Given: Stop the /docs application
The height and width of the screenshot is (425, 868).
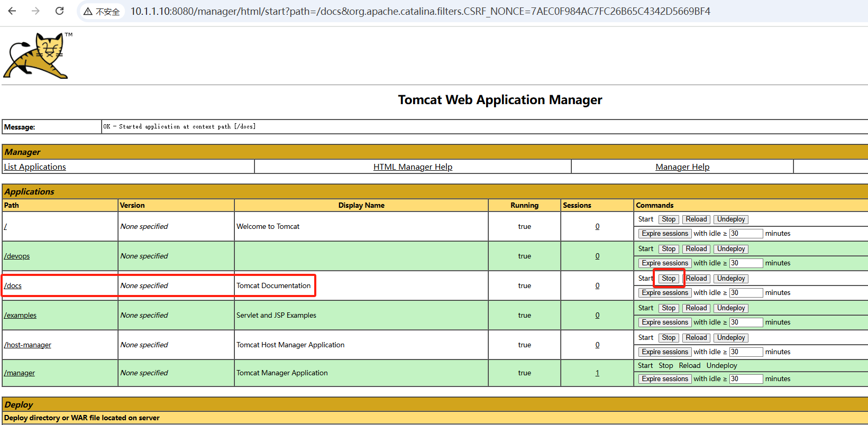Looking at the screenshot, I should 669,279.
